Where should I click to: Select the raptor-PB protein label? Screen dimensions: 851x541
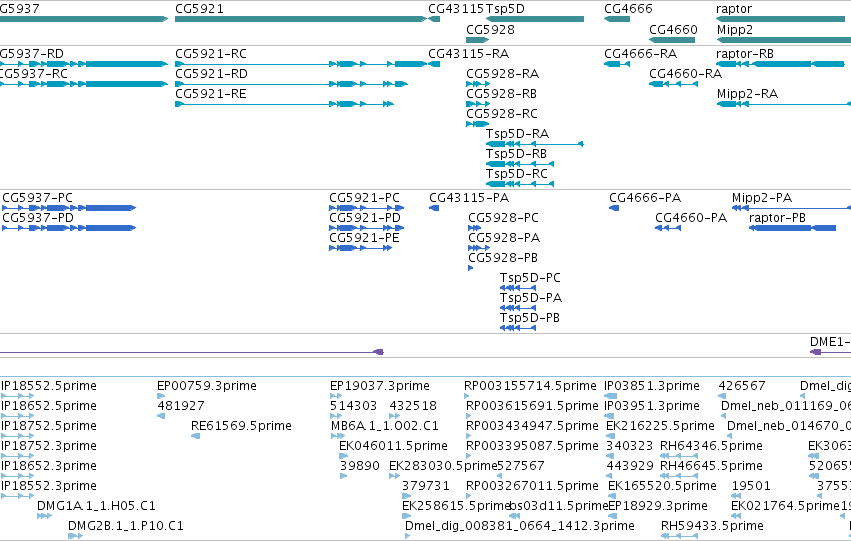(x=777, y=218)
